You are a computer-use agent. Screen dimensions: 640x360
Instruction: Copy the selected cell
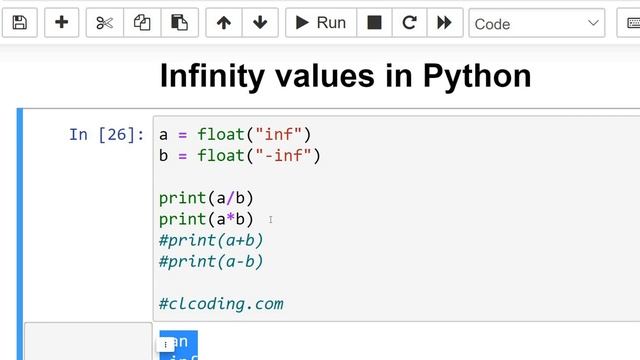(142, 22)
